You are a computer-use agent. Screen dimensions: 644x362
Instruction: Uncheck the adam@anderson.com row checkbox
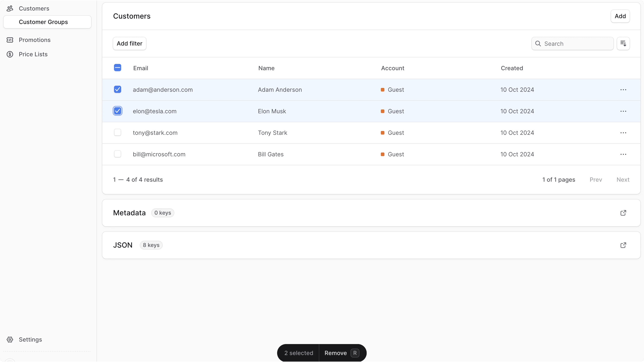coord(118,89)
